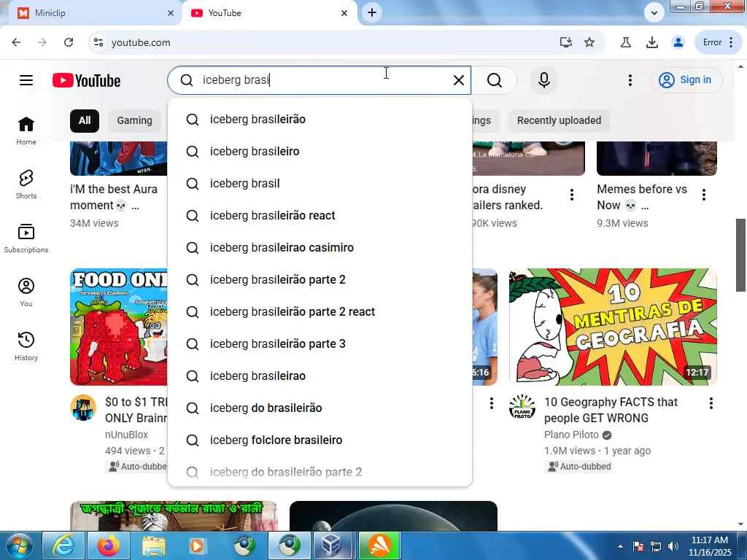Select the All filter chip
This screenshot has width=747, height=560.
[x=85, y=120]
